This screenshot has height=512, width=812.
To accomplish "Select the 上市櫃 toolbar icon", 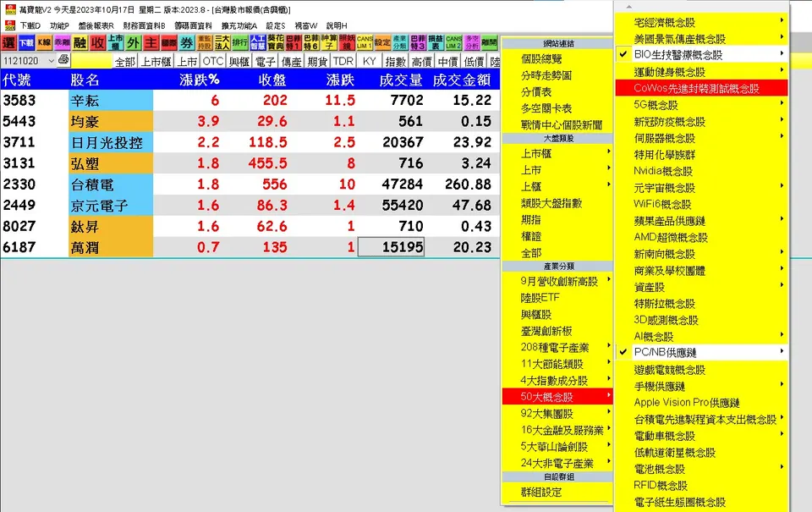I will [116, 42].
